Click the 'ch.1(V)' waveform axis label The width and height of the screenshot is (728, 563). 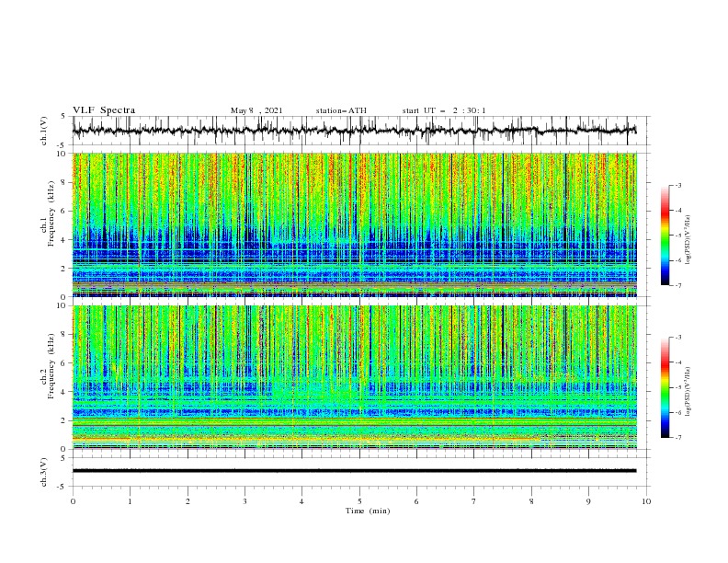[44, 131]
